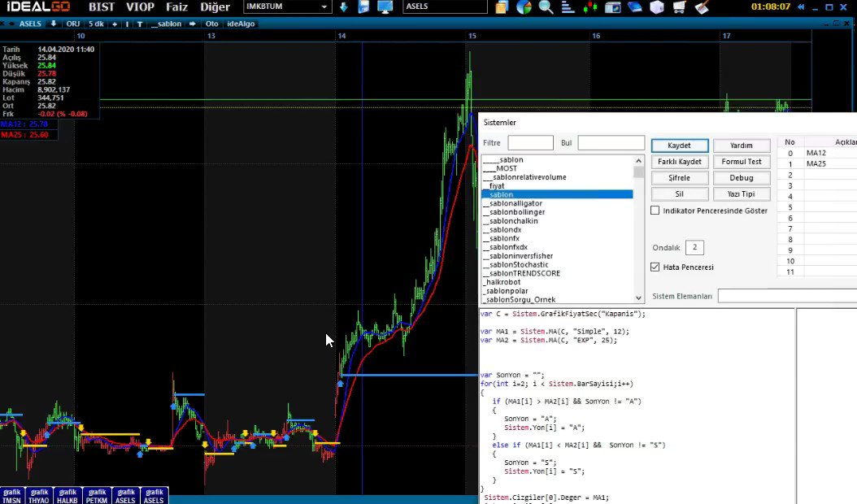Image resolution: width=857 pixels, height=504 pixels.
Task: Open the blue book icon
Action: (634, 7)
